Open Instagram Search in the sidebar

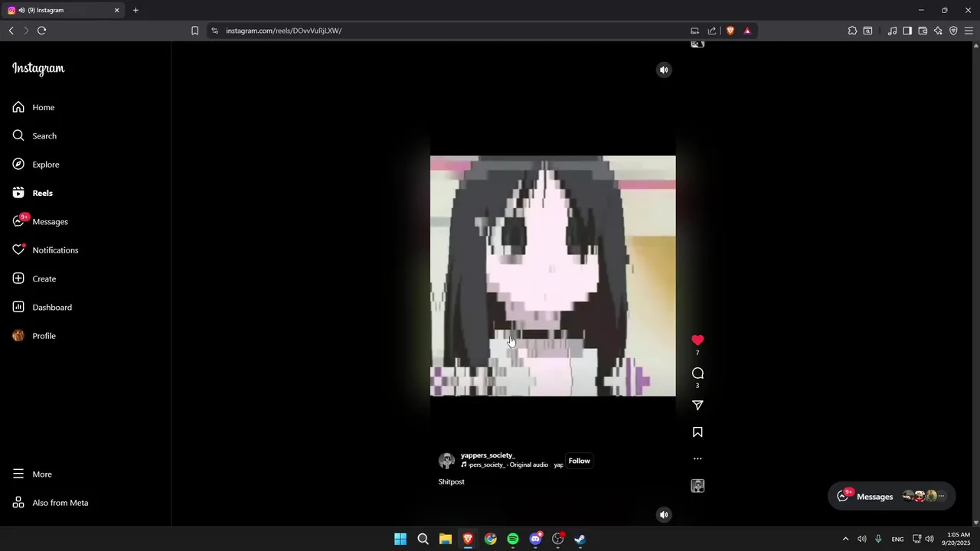coord(34,135)
